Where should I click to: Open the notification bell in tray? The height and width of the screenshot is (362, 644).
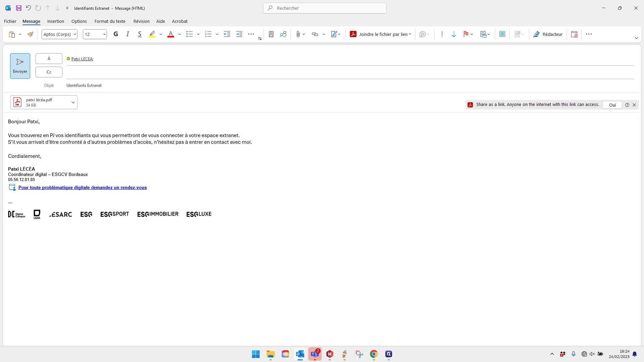pyautogui.click(x=635, y=354)
